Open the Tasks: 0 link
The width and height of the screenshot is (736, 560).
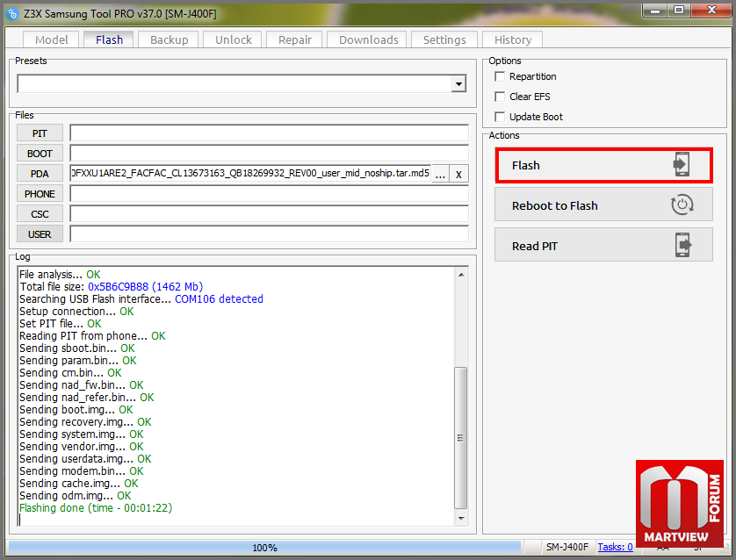click(x=615, y=547)
